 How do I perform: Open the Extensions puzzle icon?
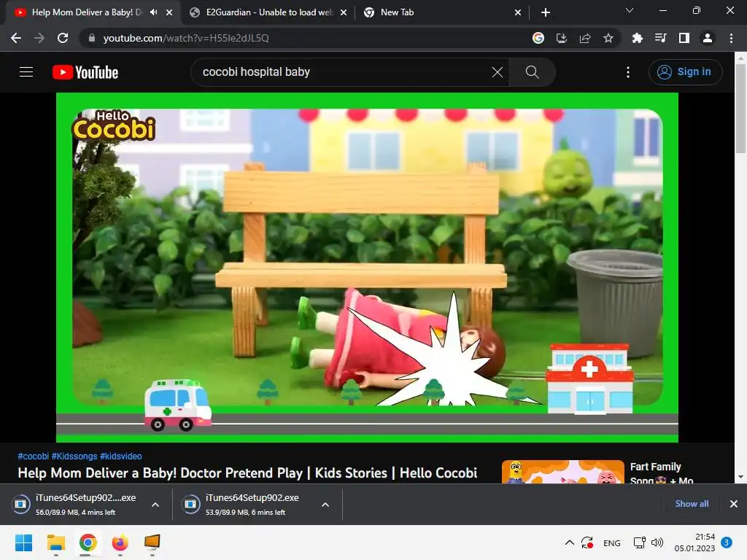click(x=637, y=38)
